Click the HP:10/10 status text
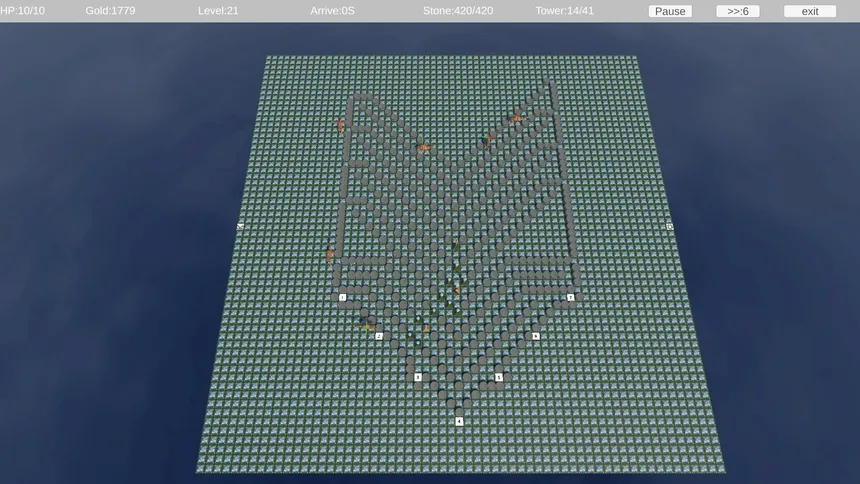Viewport: 860px width, 484px height. [x=22, y=10]
